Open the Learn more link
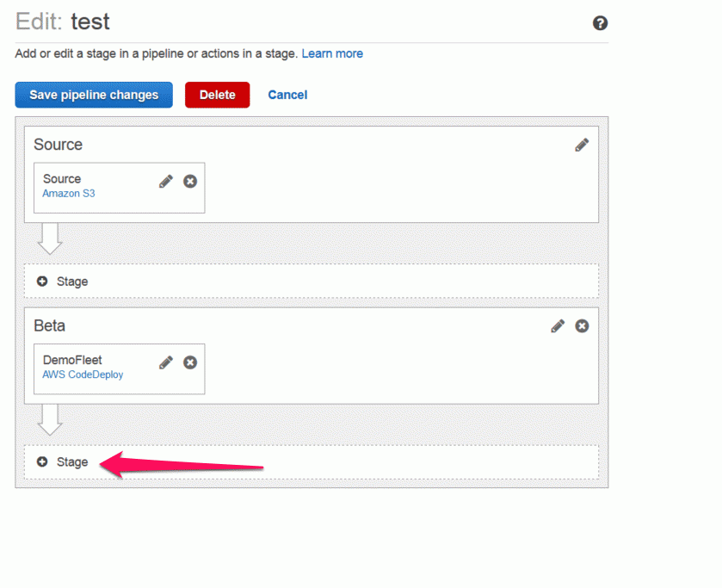Image resolution: width=722 pixels, height=588 pixels. (332, 53)
